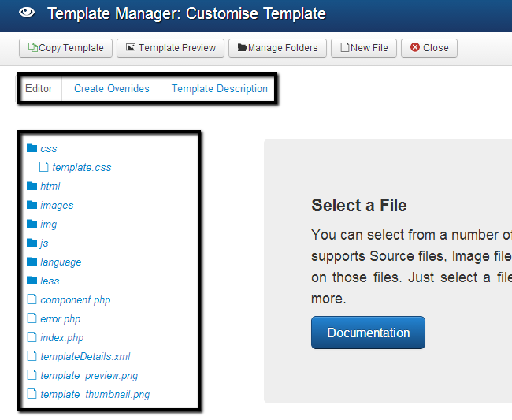512x420 pixels.
Task: Click the images folder icon
Action: coord(32,205)
